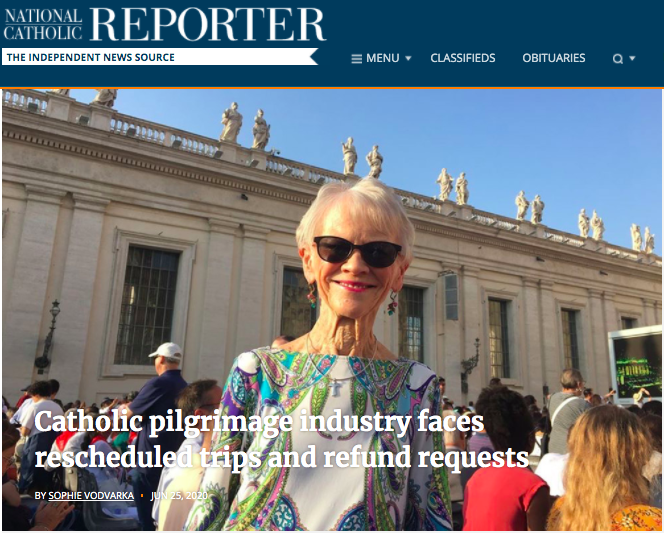Open the hamburger menu icon
Screen dimensions: 664x533
[x=357, y=58]
